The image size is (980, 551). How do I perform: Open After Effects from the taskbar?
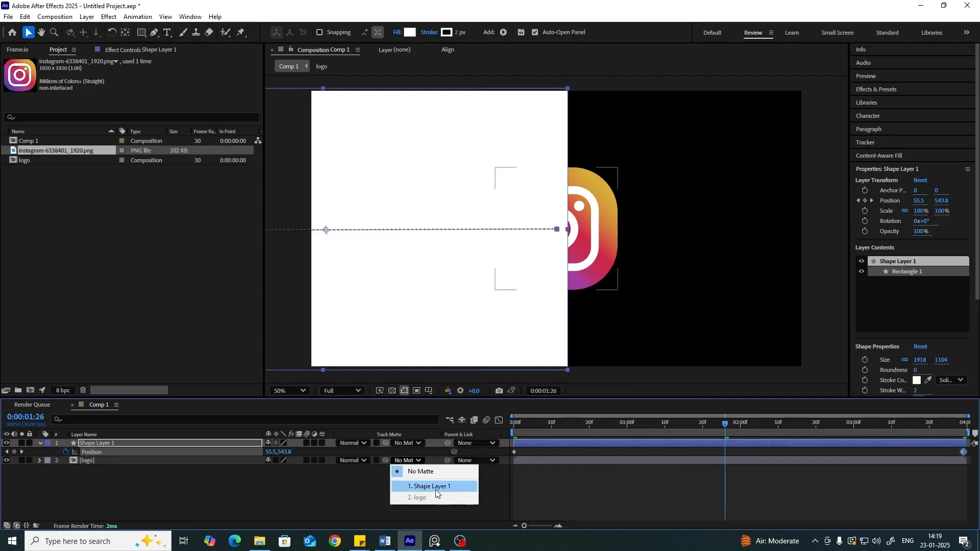point(410,541)
